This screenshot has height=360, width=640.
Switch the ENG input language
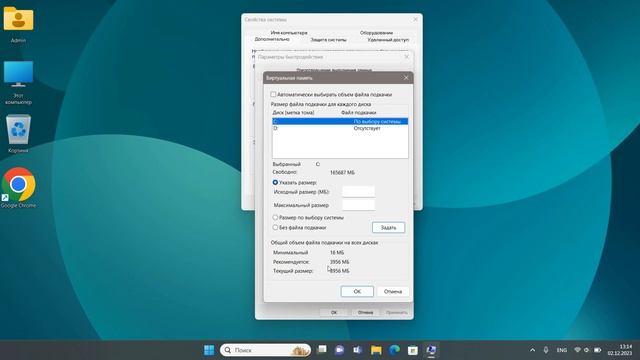(x=562, y=350)
